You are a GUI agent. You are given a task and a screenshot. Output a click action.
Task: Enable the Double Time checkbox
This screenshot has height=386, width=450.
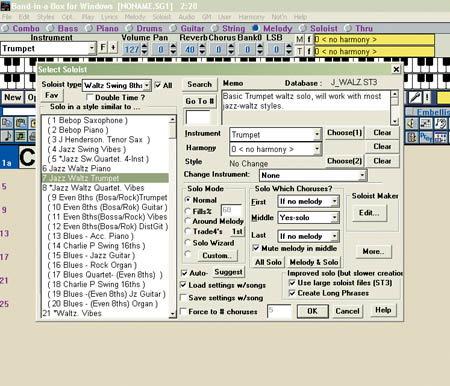pos(89,97)
